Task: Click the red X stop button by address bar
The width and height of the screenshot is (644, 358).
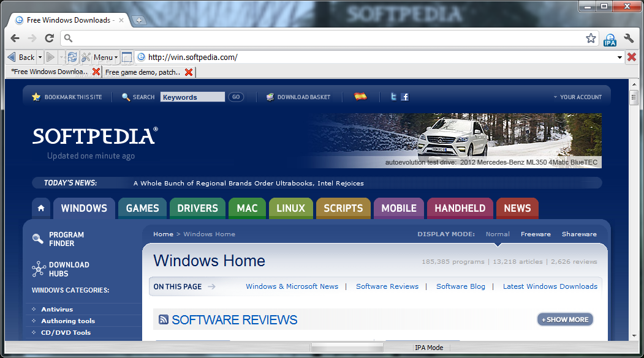Action: pos(632,57)
